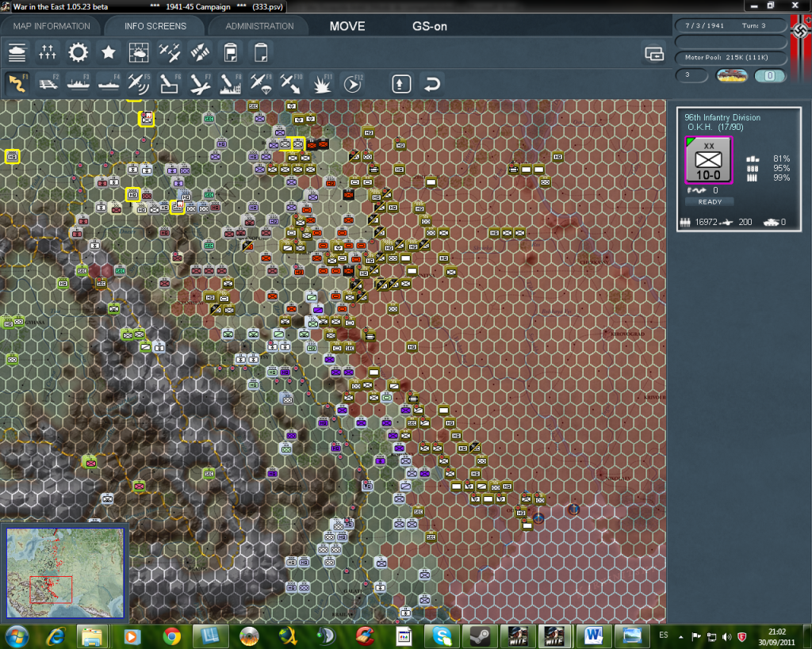Image resolution: width=812 pixels, height=649 pixels.
Task: Select Air Transfer mode (F10)
Action: point(291,83)
